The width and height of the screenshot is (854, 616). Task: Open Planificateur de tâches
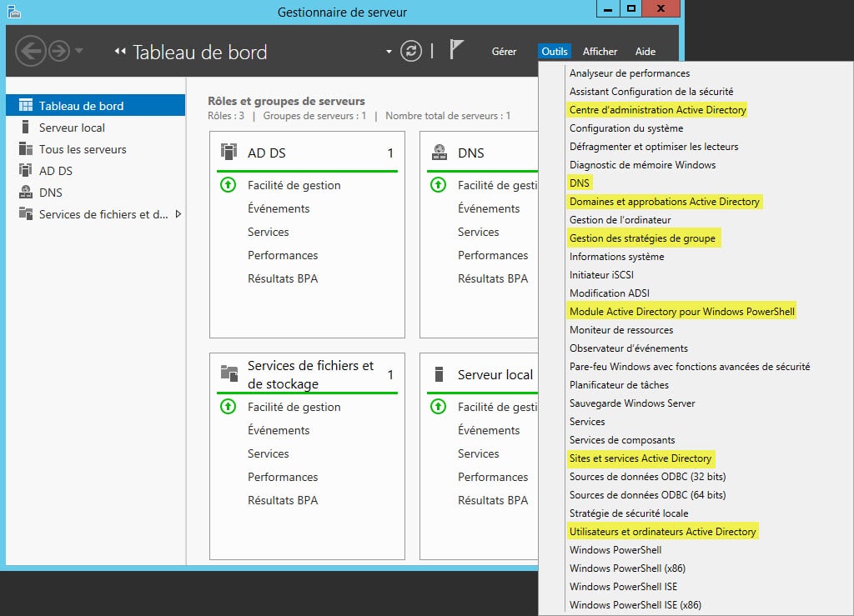click(620, 385)
